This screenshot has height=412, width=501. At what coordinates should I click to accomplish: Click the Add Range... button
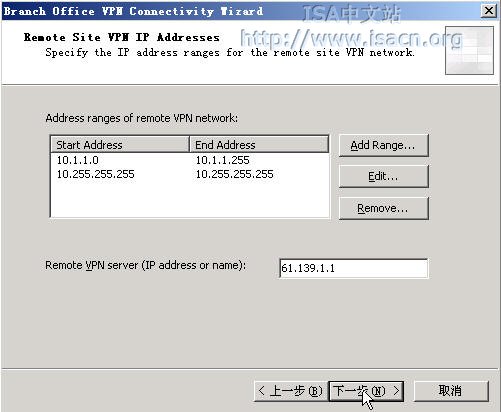tap(383, 145)
